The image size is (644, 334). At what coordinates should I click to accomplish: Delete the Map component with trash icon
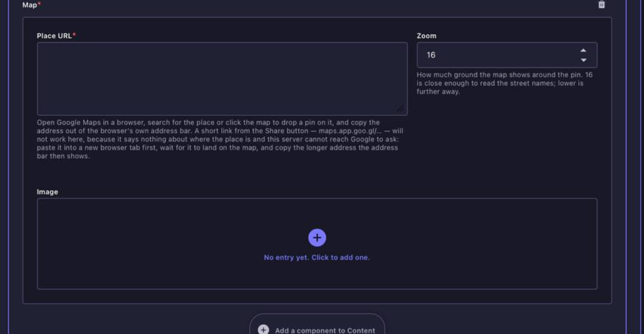601,5
